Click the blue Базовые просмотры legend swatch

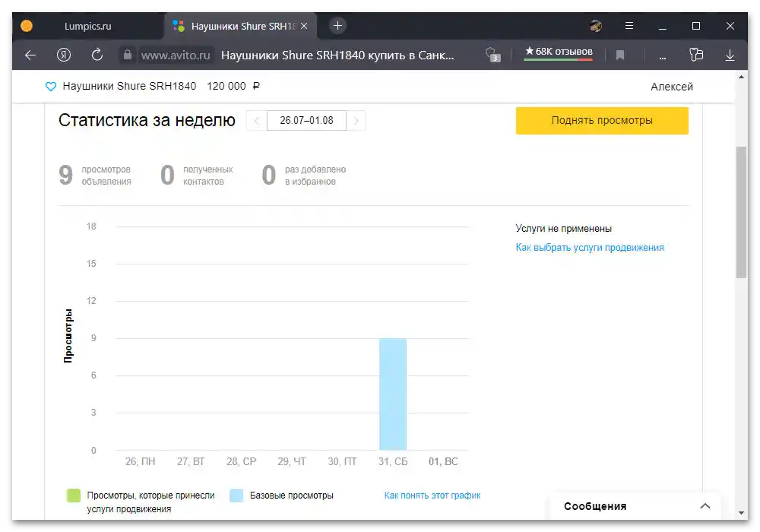pos(236,496)
